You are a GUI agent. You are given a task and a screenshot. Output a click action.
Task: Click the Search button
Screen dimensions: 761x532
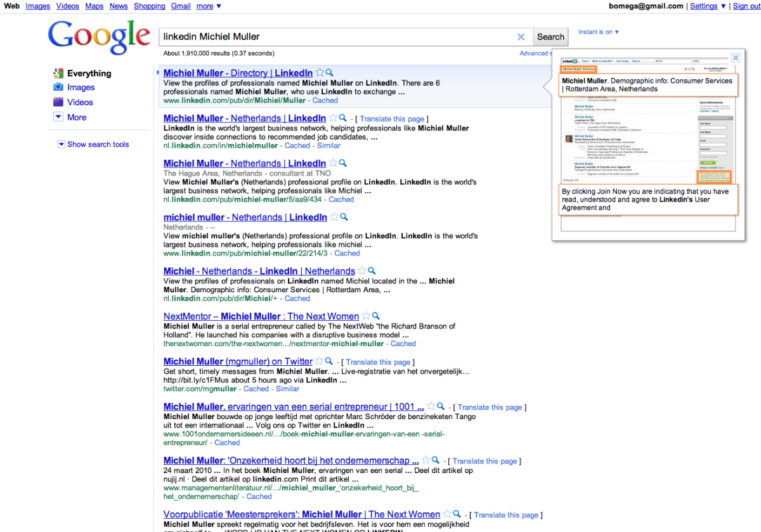[550, 37]
